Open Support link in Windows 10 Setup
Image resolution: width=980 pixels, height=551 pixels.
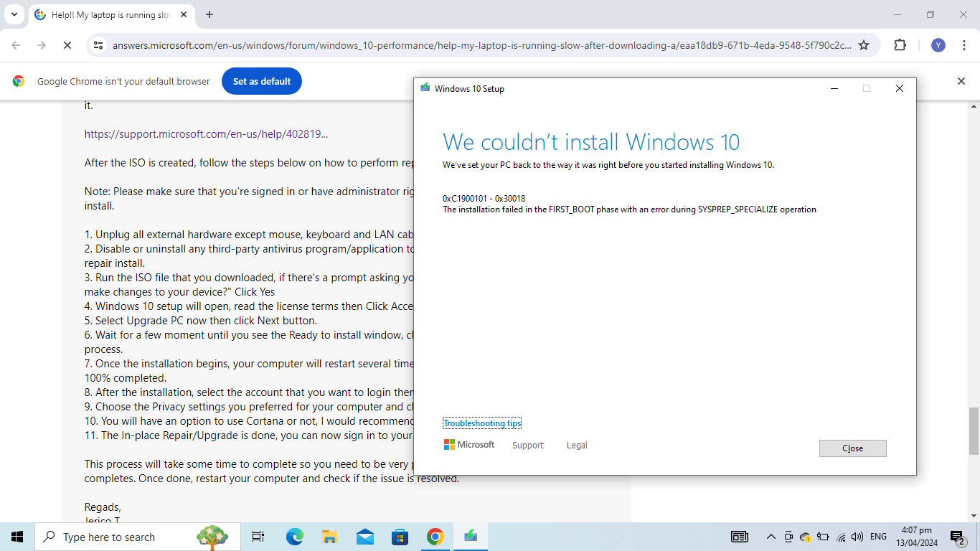pos(528,446)
